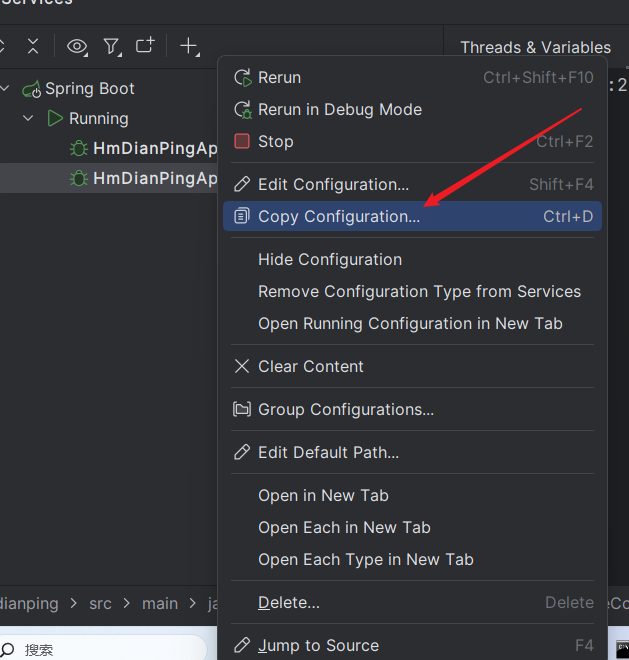The height and width of the screenshot is (660, 629).
Task: Click the Rerun in Debug Mode icon
Action: point(243,110)
